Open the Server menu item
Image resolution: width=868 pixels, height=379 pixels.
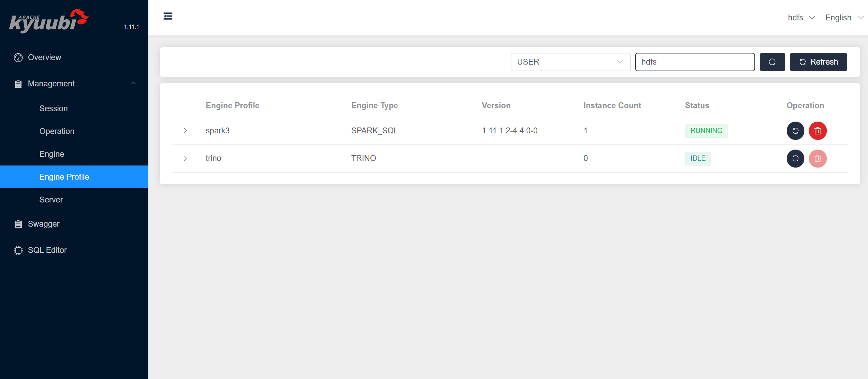[x=74, y=200]
